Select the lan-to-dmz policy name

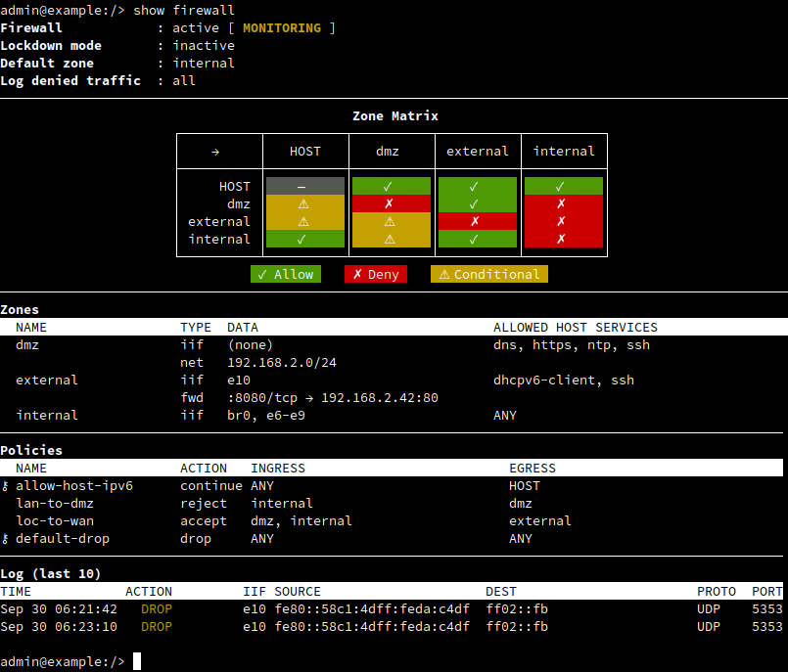(x=55, y=504)
